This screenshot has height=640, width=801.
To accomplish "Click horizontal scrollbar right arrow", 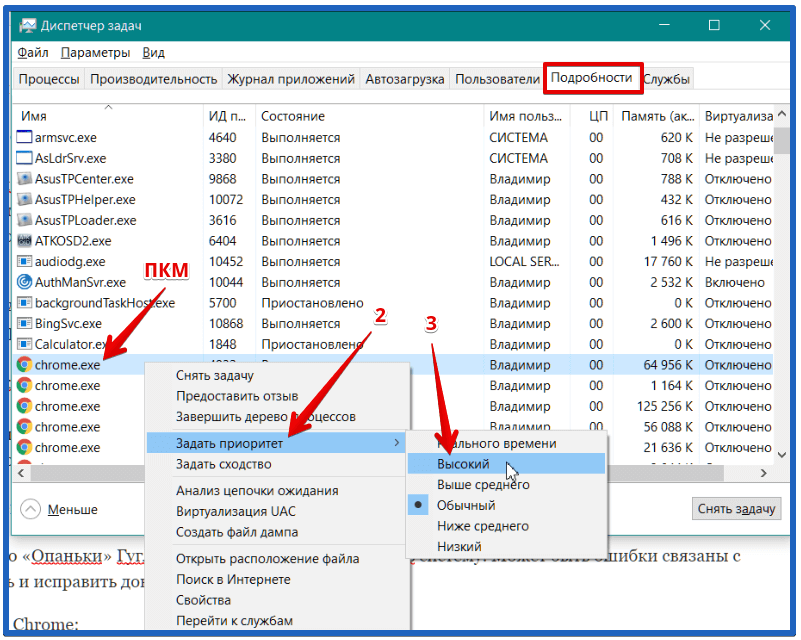I will tap(763, 473).
